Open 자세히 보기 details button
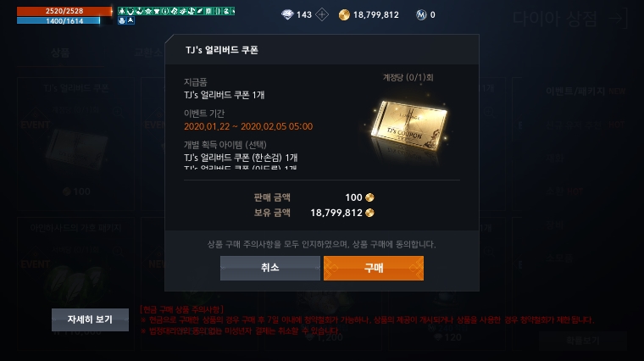Viewport: 644px width, 361px height. click(90, 319)
